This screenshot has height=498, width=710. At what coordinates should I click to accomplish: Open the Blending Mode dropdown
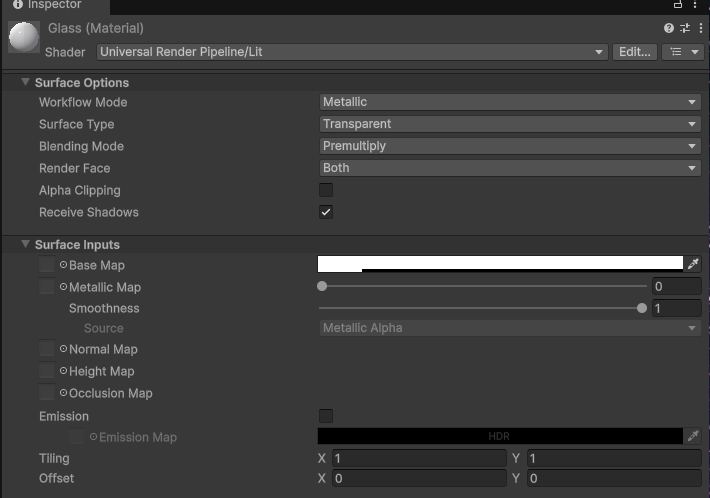coord(509,146)
